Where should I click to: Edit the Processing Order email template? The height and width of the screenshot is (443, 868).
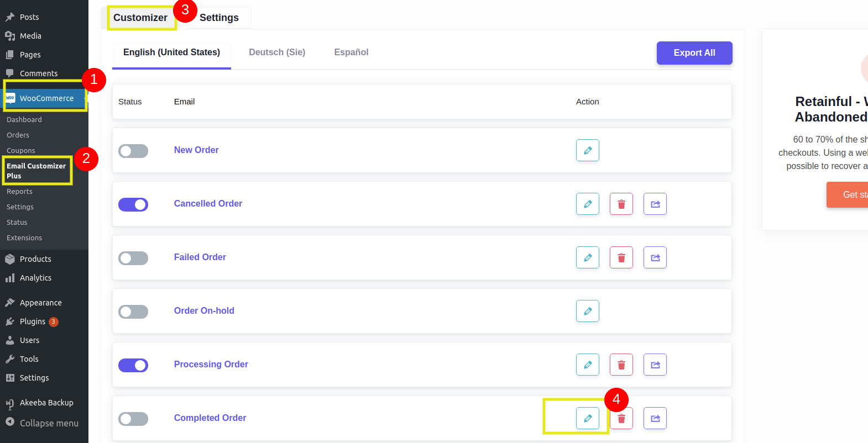(x=588, y=365)
